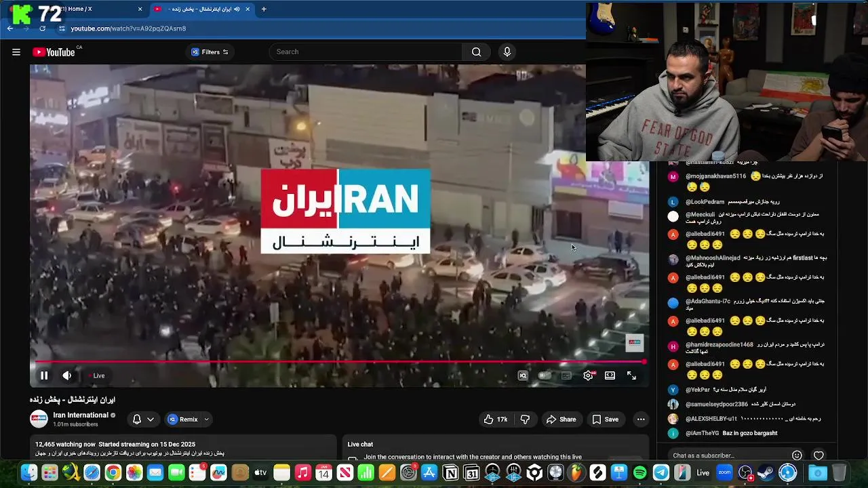
Task: Click the Remix button
Action: pyautogui.click(x=182, y=420)
